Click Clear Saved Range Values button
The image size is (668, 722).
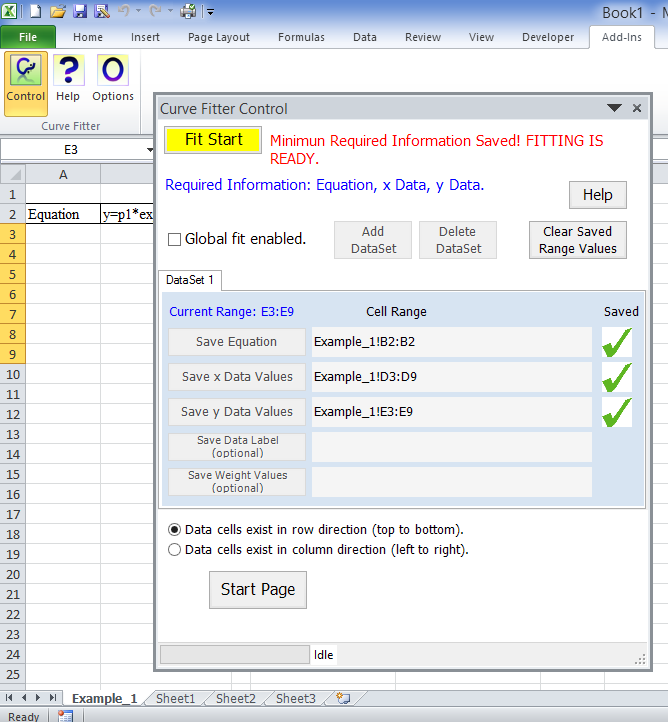(578, 240)
